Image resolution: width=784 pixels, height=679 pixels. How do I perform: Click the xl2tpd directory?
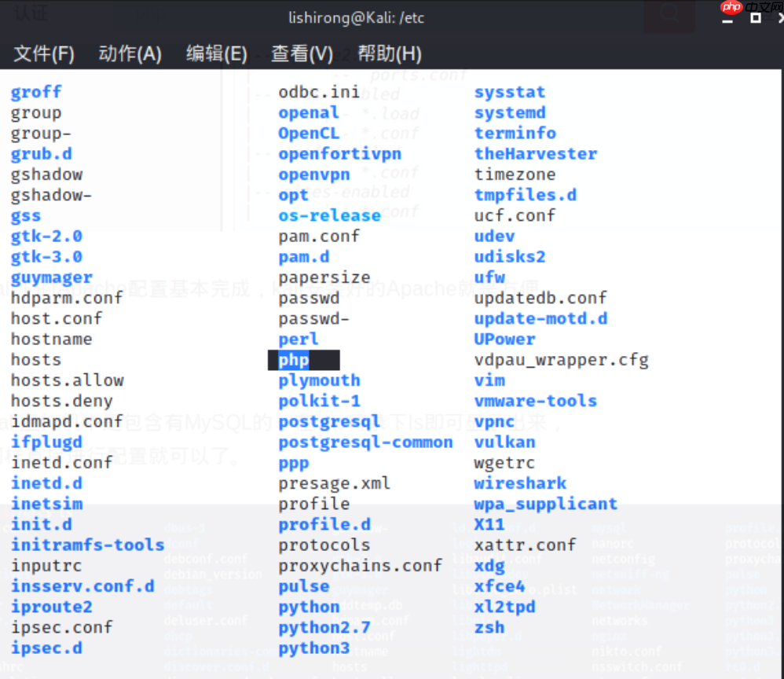[504, 607]
